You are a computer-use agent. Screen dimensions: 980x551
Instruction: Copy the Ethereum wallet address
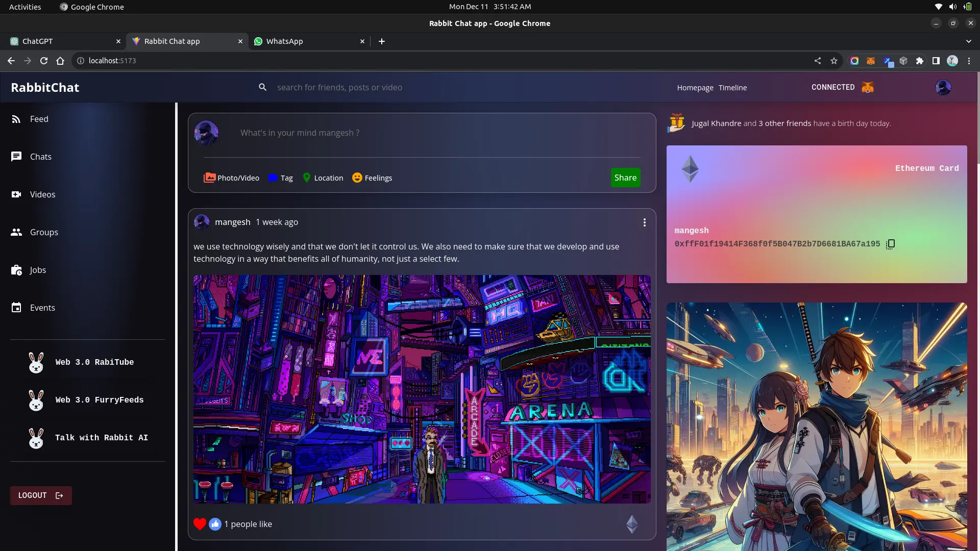pyautogui.click(x=891, y=244)
